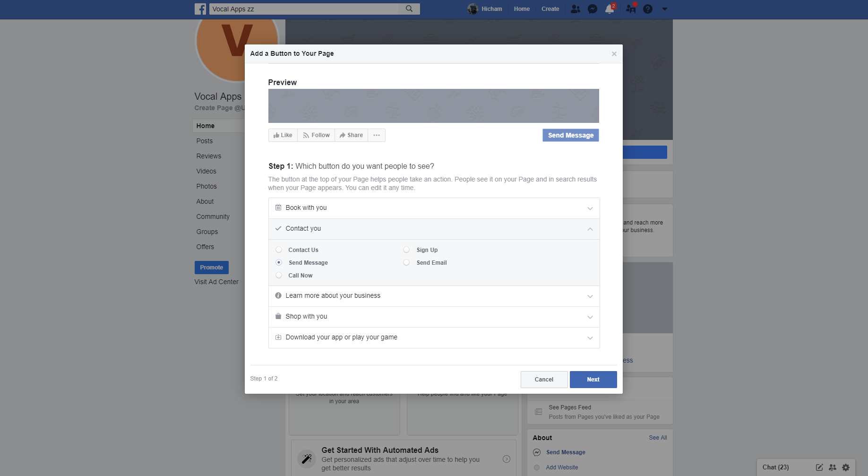Open the Notifications bell icon
The width and height of the screenshot is (868, 476).
(x=610, y=9)
